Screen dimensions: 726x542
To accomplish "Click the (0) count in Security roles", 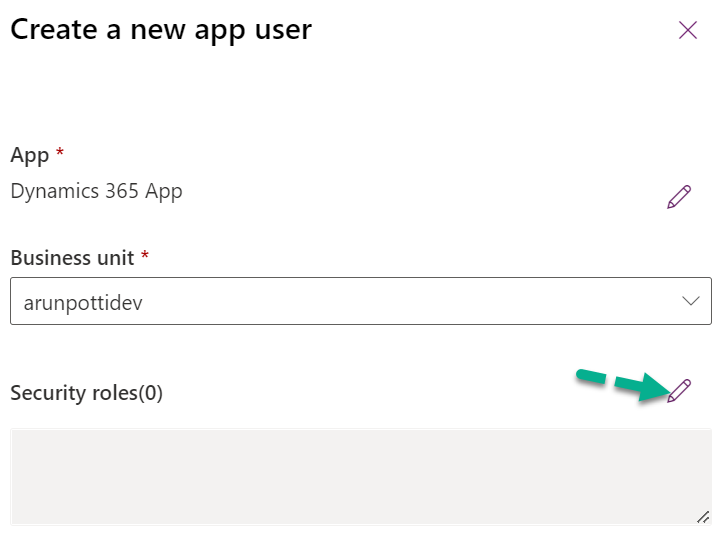I will (x=150, y=393).
